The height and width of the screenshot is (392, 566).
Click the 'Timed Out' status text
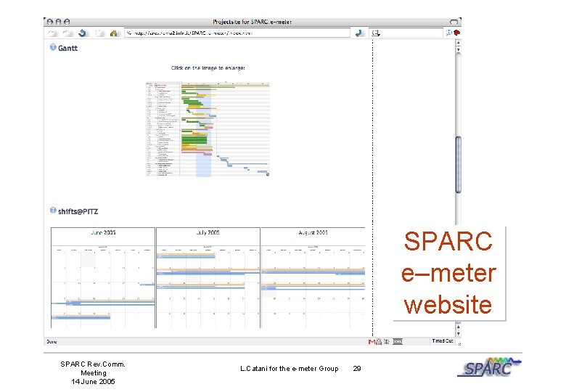coord(443,340)
